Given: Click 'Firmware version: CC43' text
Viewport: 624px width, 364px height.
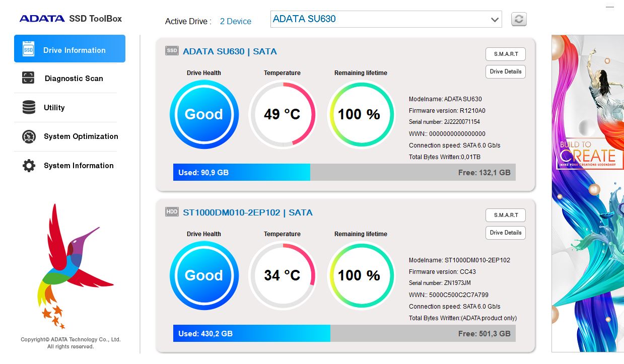Looking at the screenshot, I should click(x=442, y=272).
